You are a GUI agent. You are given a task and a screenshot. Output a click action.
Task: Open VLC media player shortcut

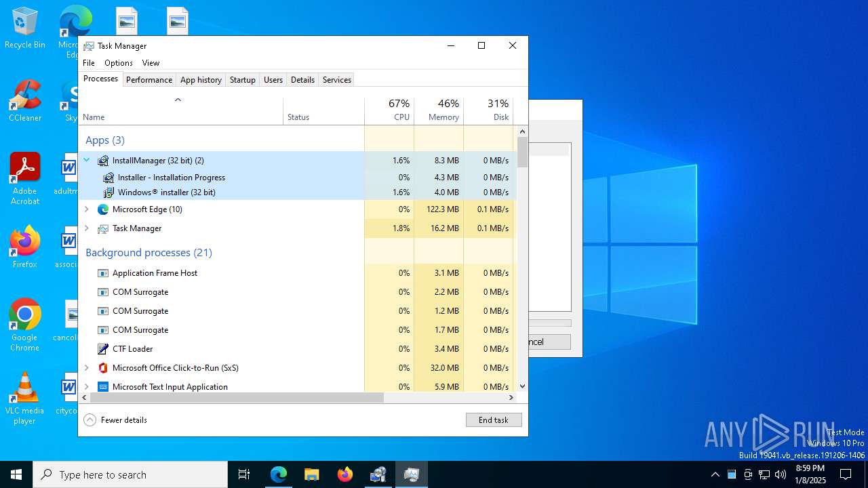point(25,399)
